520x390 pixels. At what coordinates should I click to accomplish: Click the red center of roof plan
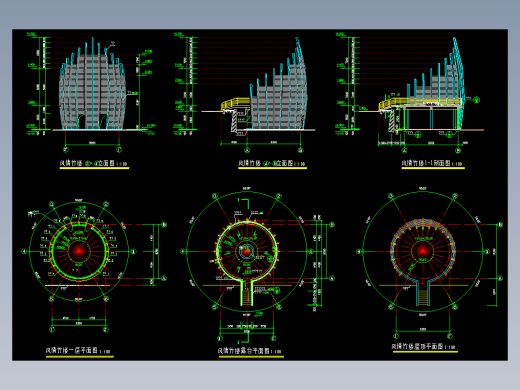click(423, 251)
